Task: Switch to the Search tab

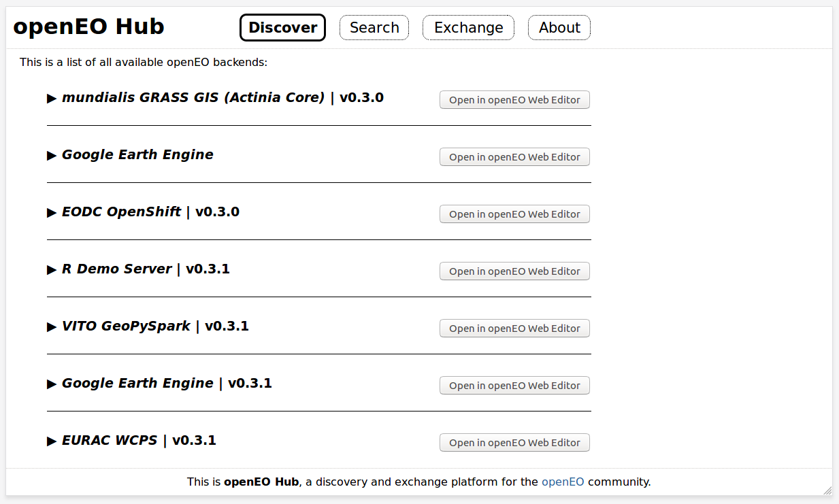Action: click(374, 27)
